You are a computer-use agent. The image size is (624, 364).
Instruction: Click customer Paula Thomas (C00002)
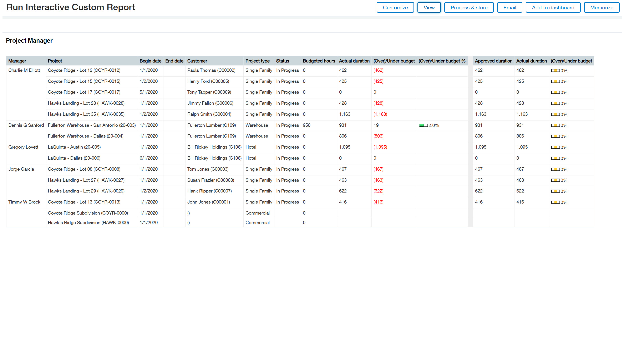pyautogui.click(x=211, y=70)
